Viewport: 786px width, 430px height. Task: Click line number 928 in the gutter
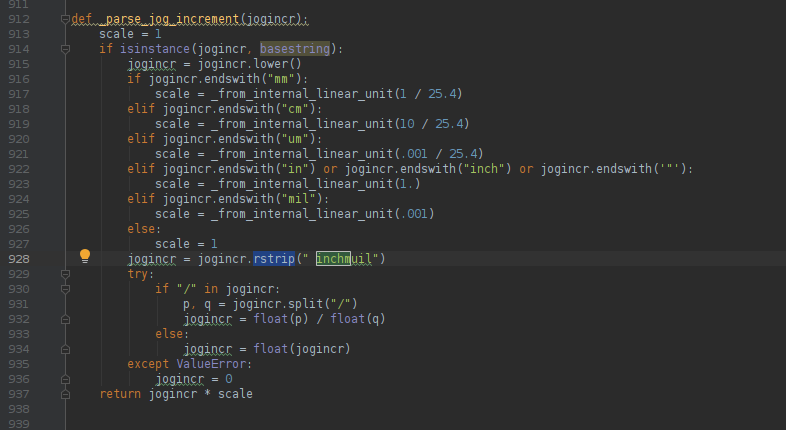(x=19, y=259)
